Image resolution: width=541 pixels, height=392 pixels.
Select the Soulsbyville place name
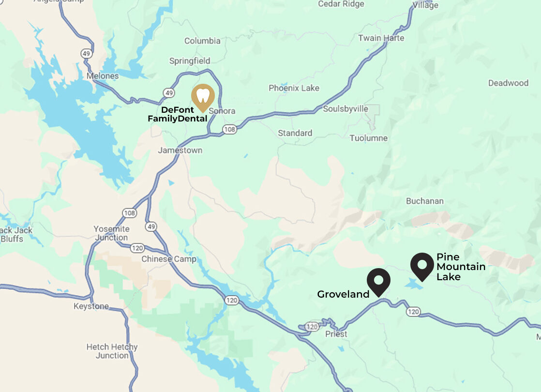[x=346, y=109]
